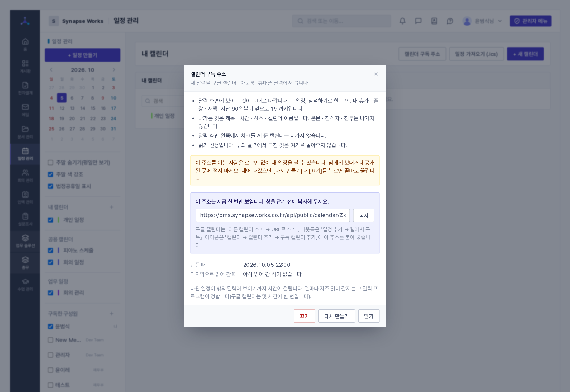Open the help question bubble icon
This screenshot has width=570, height=392.
click(x=450, y=21)
